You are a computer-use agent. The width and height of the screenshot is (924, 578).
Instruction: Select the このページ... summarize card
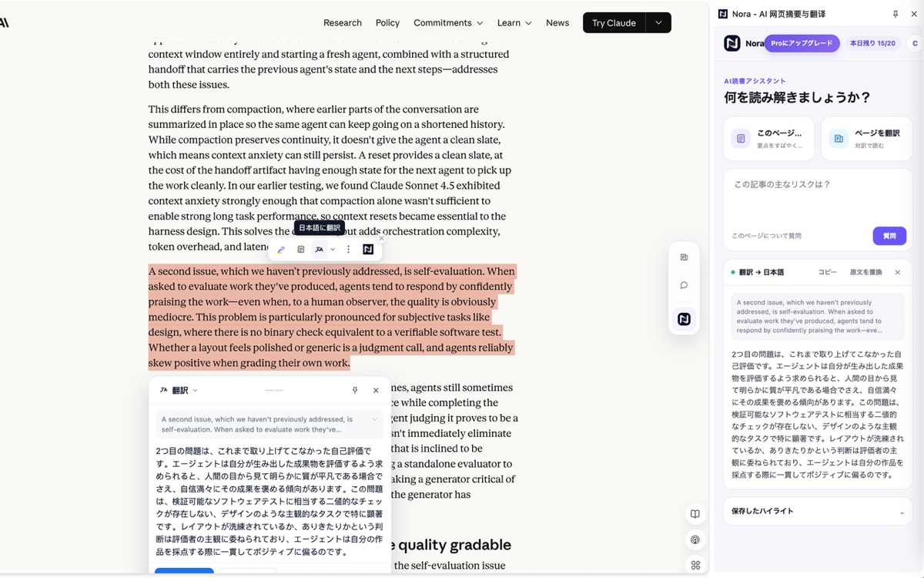tap(768, 139)
